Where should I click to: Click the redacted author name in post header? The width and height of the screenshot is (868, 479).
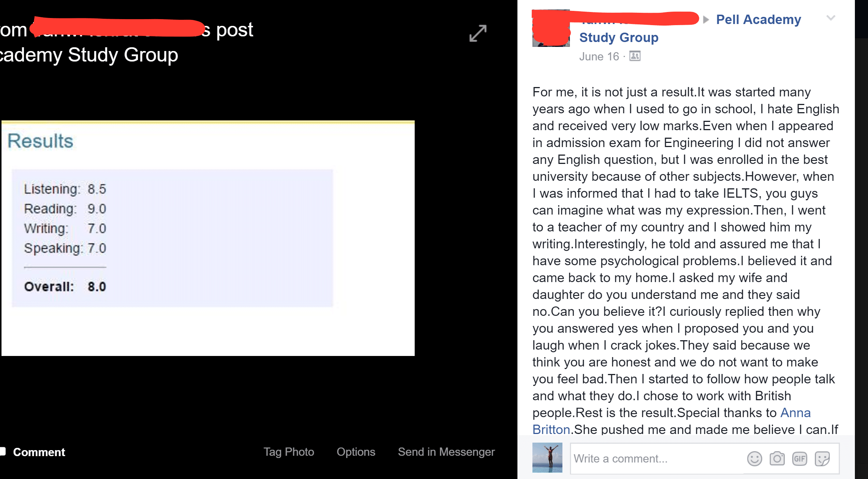(634, 19)
